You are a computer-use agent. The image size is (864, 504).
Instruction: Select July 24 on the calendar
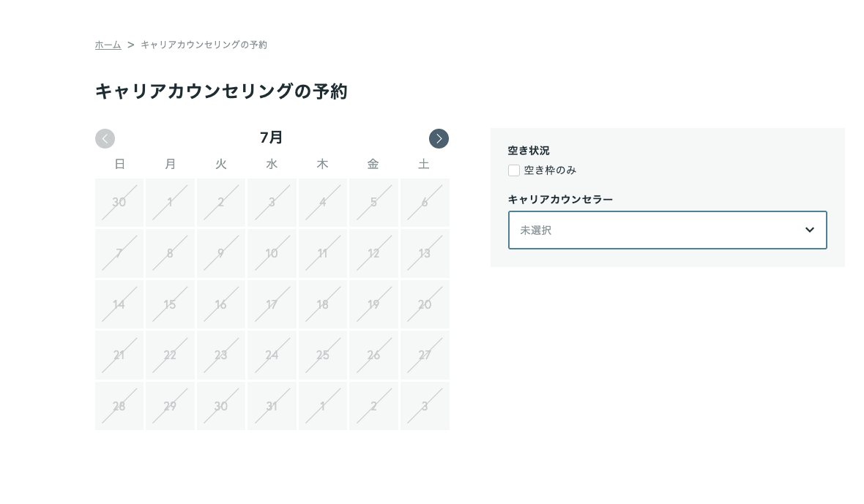coord(272,355)
